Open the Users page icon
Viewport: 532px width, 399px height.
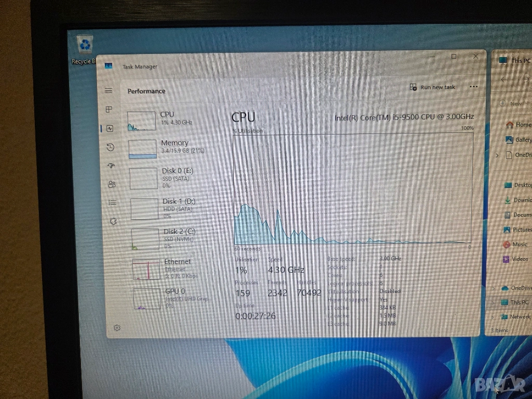pyautogui.click(x=112, y=184)
